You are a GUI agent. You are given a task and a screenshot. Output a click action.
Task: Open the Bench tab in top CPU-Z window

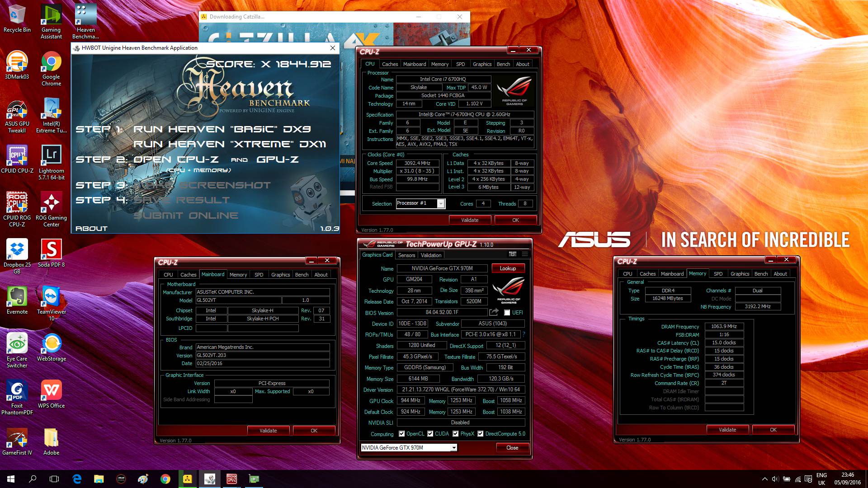pyautogui.click(x=503, y=64)
